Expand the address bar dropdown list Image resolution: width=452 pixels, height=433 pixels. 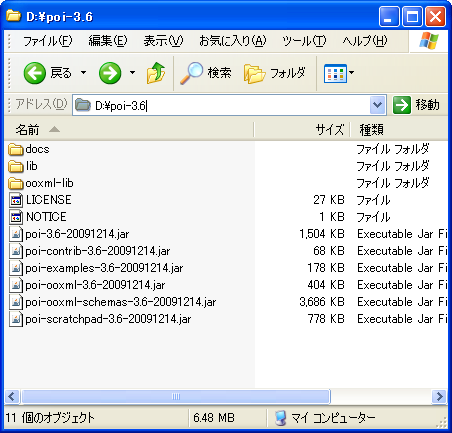click(x=377, y=105)
